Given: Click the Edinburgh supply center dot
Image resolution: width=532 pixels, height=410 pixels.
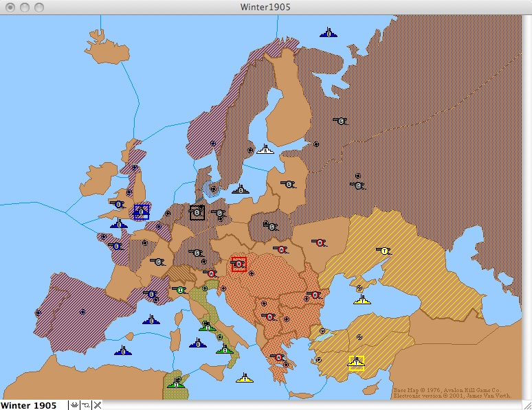Looking at the screenshot, I should 135,167.
